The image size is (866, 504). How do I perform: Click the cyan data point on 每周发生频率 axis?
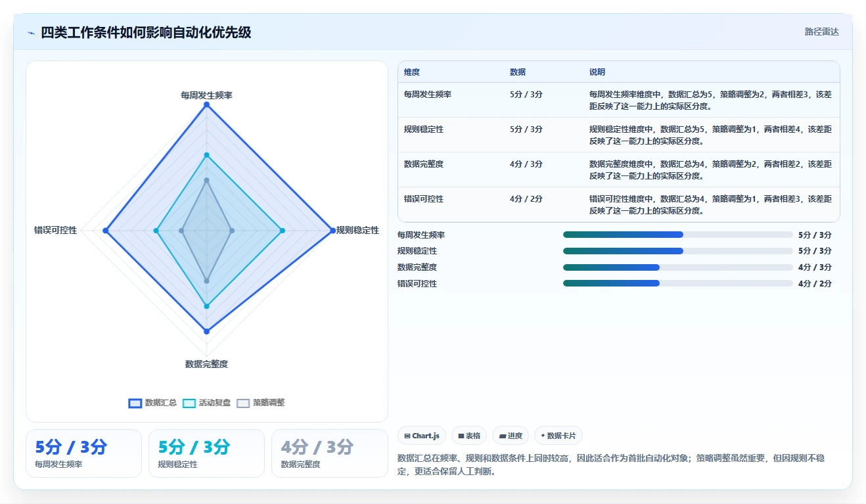(206, 155)
